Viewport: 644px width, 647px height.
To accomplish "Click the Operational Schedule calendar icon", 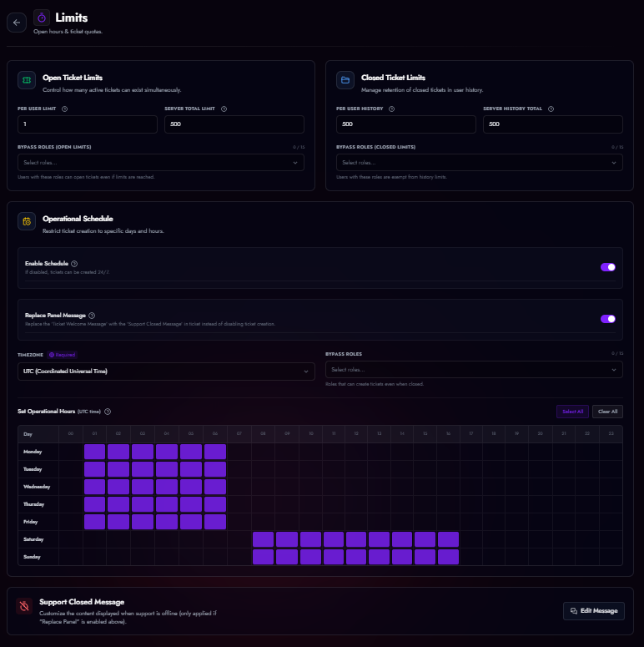I will point(27,221).
